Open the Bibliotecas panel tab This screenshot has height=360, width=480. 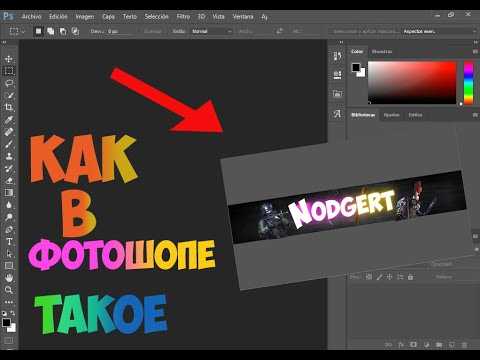coord(363,115)
